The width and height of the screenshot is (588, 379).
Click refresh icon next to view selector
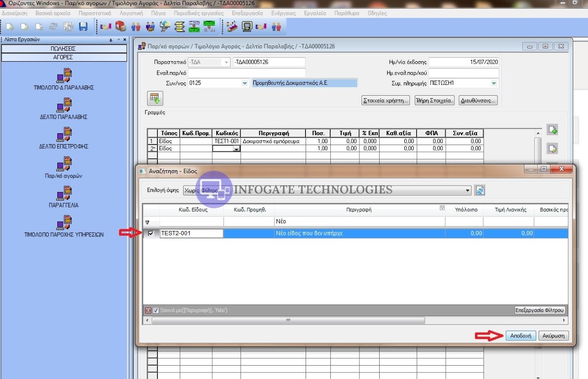(x=479, y=190)
